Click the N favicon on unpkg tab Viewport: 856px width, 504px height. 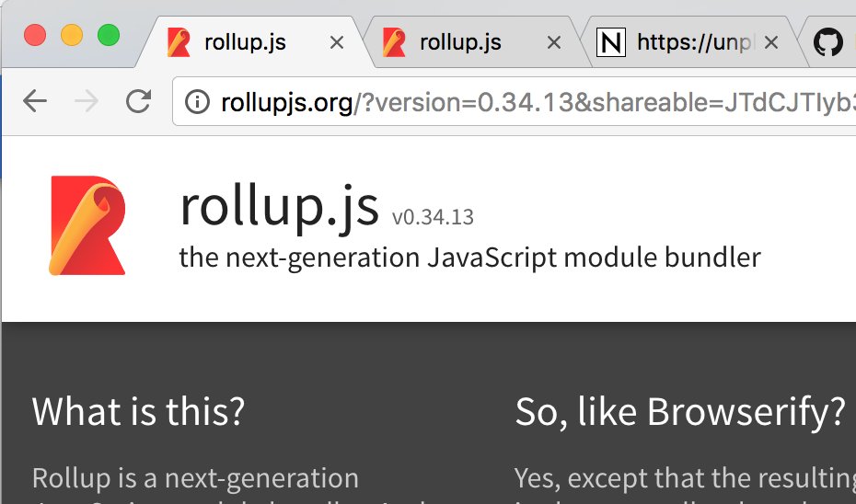pos(611,42)
